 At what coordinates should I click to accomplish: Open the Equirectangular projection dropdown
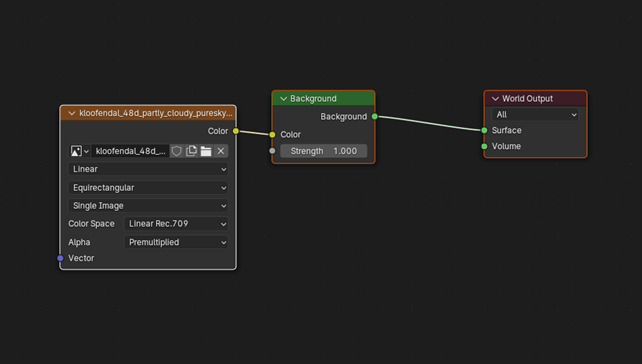[148, 188]
